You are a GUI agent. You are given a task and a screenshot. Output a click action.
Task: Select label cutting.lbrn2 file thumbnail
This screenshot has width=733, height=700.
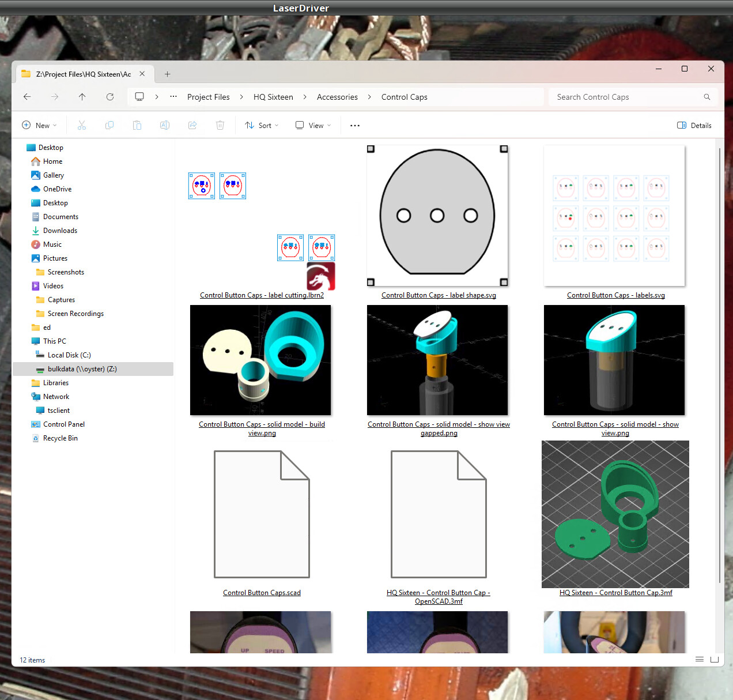click(262, 231)
